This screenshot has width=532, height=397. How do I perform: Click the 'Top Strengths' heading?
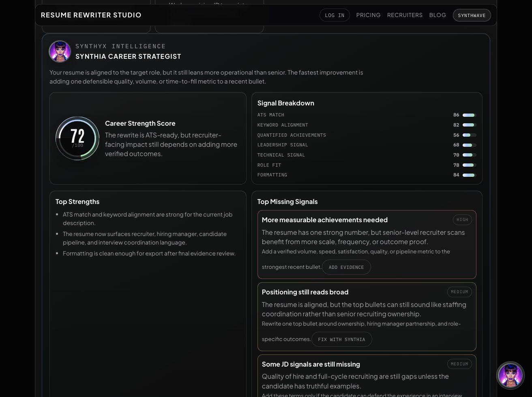[77, 202]
